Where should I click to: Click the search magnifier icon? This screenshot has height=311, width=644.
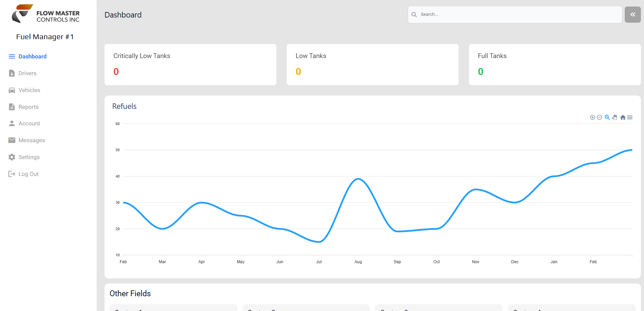click(x=414, y=14)
